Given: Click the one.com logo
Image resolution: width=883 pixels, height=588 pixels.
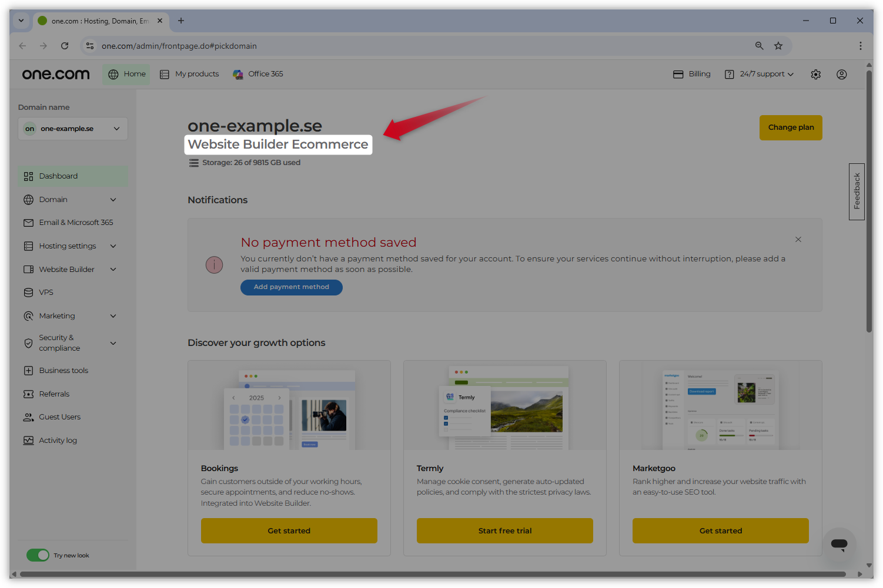Looking at the screenshot, I should pyautogui.click(x=56, y=74).
